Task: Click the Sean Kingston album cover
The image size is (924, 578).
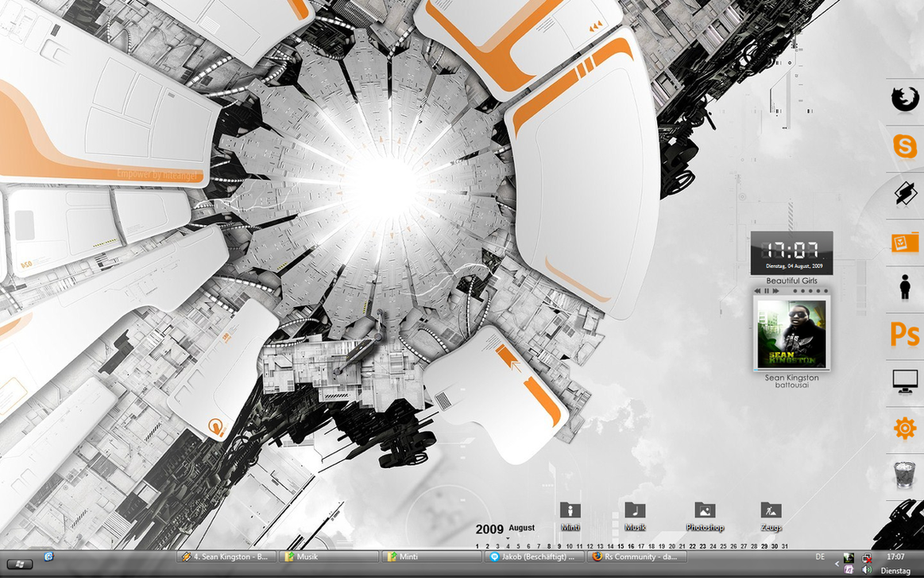Action: (x=791, y=334)
